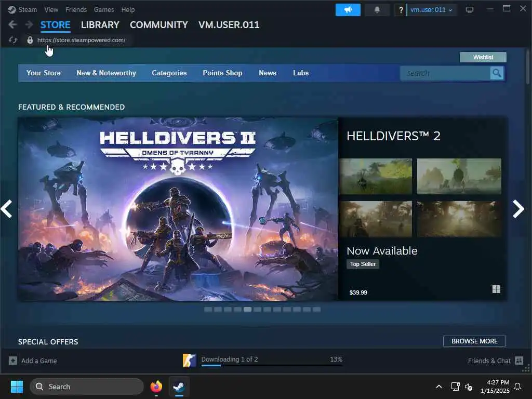532x399 pixels.
Task: Click the BROWSE MORE button
Action: (x=474, y=341)
